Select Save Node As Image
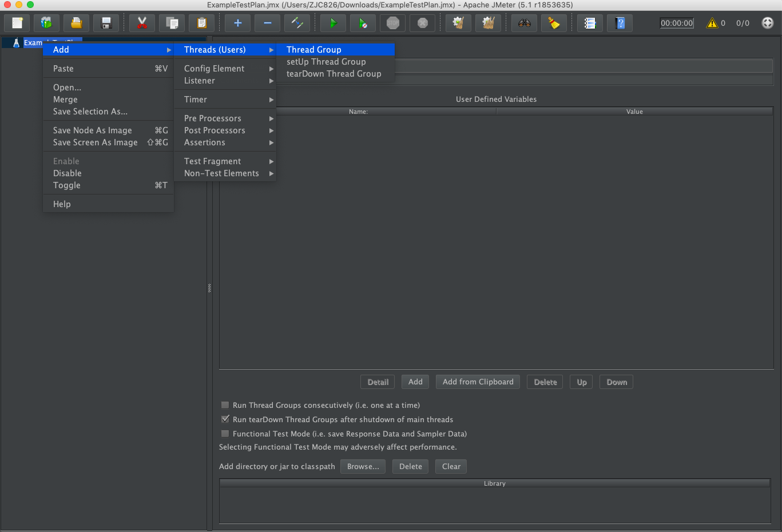The image size is (782, 532). coord(108,130)
